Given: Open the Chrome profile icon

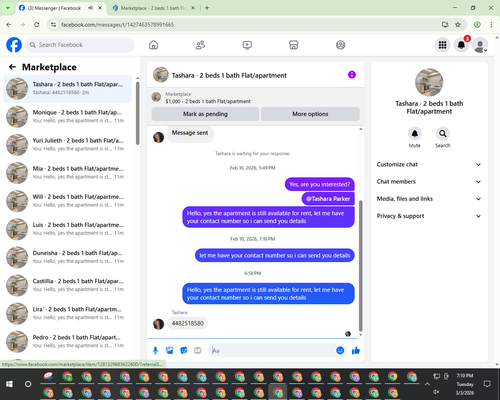Looking at the screenshot, I should coord(477,24).
